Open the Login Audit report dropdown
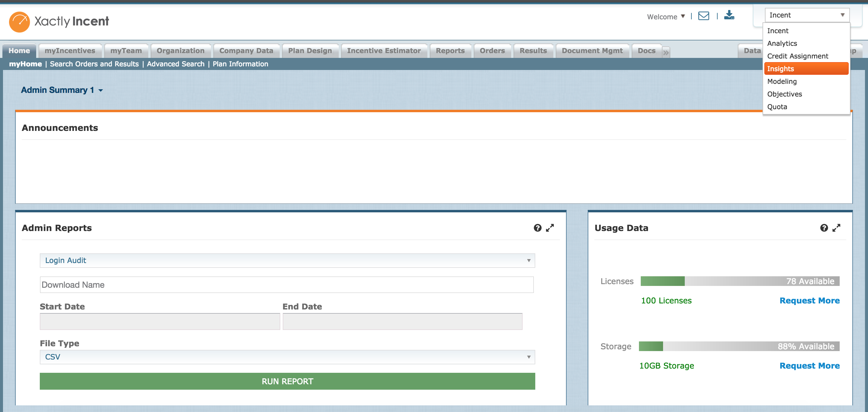 pyautogui.click(x=287, y=260)
